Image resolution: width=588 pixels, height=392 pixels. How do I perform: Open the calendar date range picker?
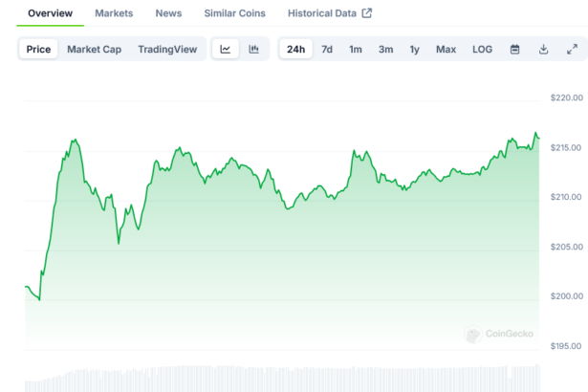[514, 50]
